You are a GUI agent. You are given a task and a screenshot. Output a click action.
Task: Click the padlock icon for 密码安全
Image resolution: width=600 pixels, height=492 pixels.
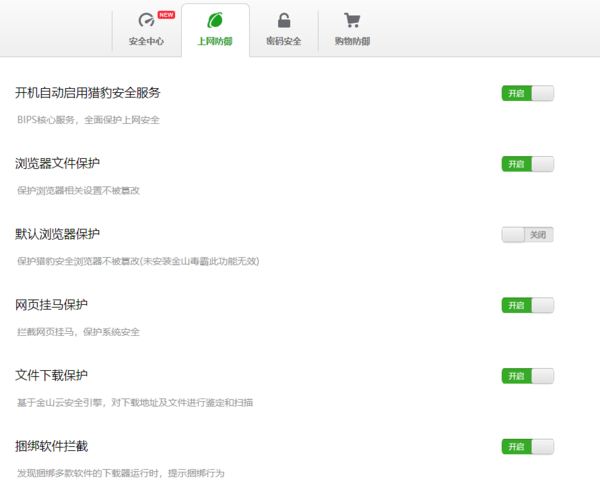(x=284, y=21)
